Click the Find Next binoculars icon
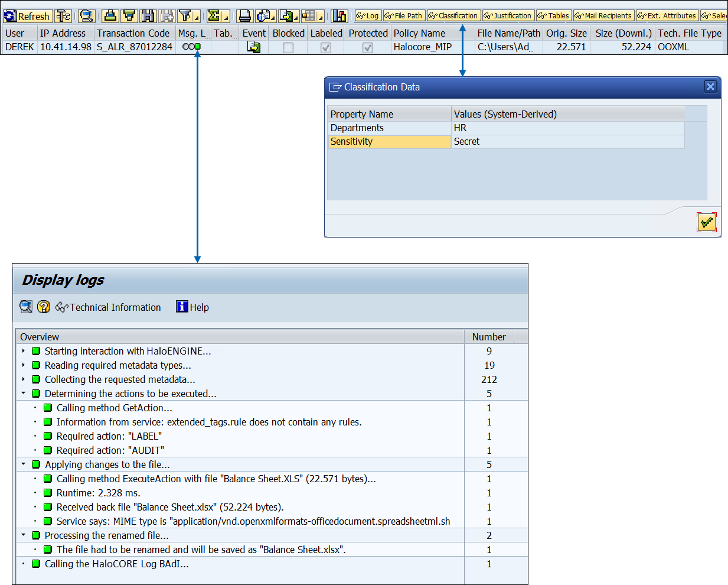The width and height of the screenshot is (728, 585). (167, 16)
